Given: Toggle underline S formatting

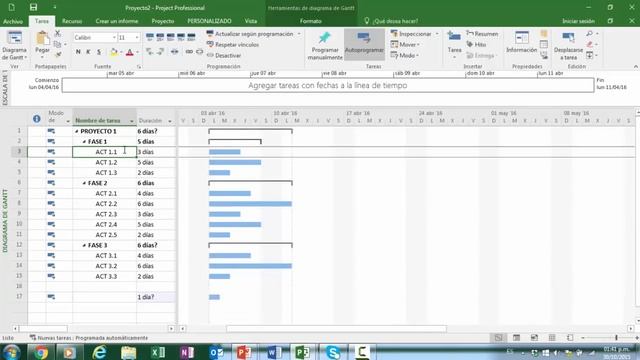Looking at the screenshot, I should point(99,52).
